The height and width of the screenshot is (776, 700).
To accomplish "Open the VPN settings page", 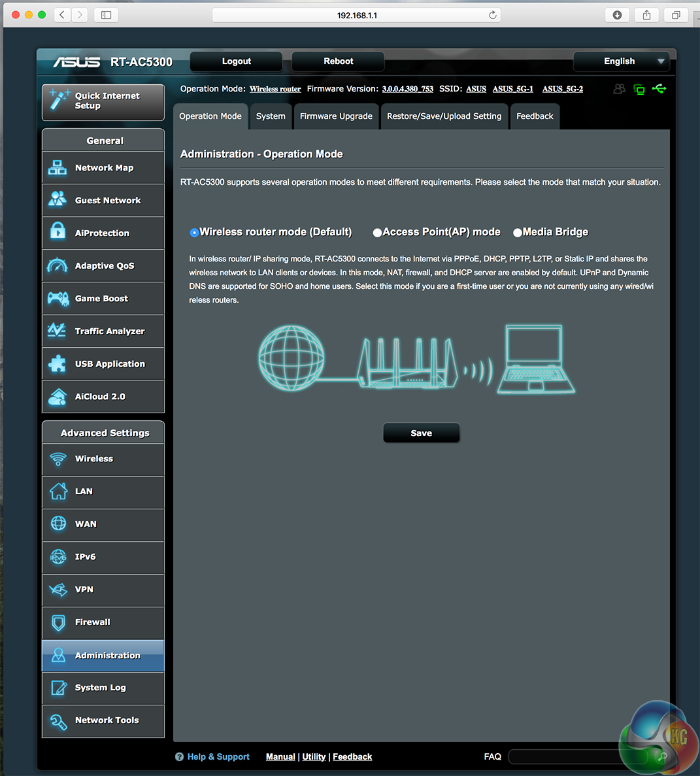I will pyautogui.click(x=103, y=590).
